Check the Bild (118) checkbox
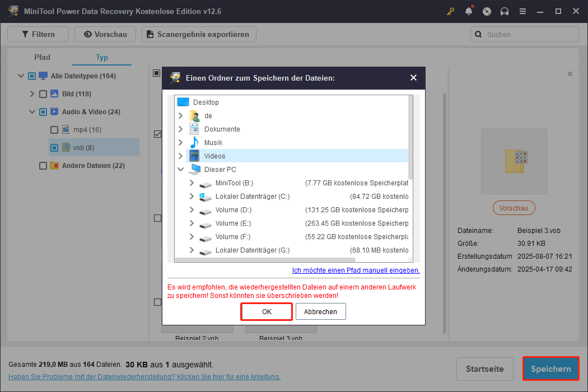This screenshot has width=588, height=392. [43, 94]
